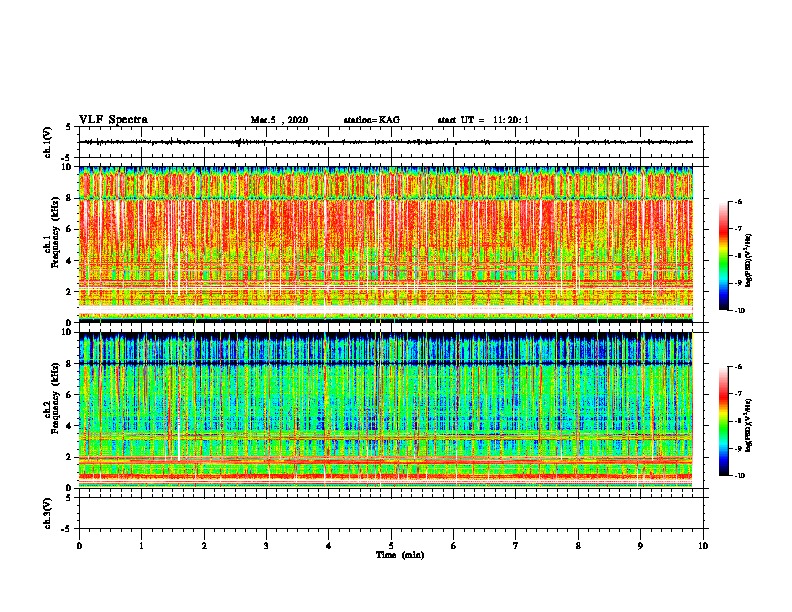
Task: Click the "8" frequency tick of ch.1 spectrogram
Action: click(69, 198)
